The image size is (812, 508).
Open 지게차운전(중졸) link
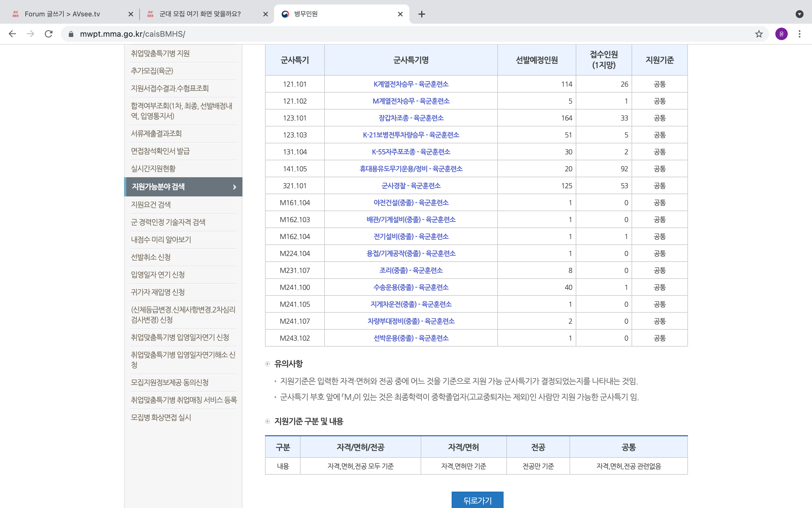(x=411, y=305)
